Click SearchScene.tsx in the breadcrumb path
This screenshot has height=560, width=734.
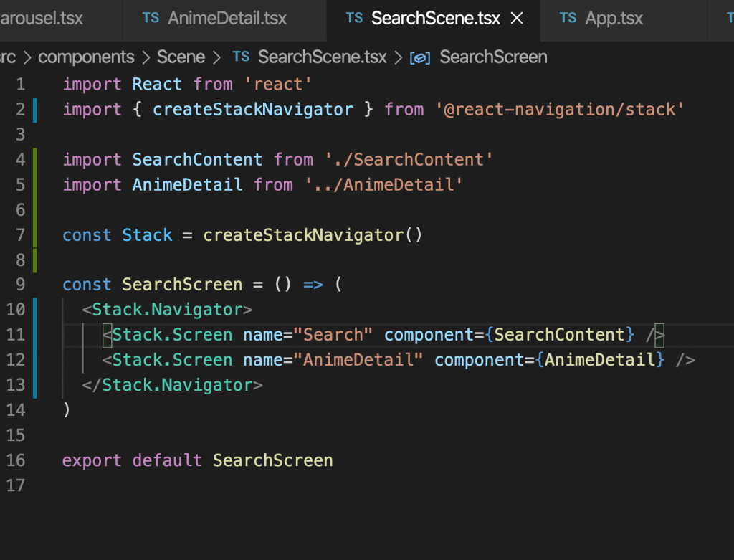[322, 57]
